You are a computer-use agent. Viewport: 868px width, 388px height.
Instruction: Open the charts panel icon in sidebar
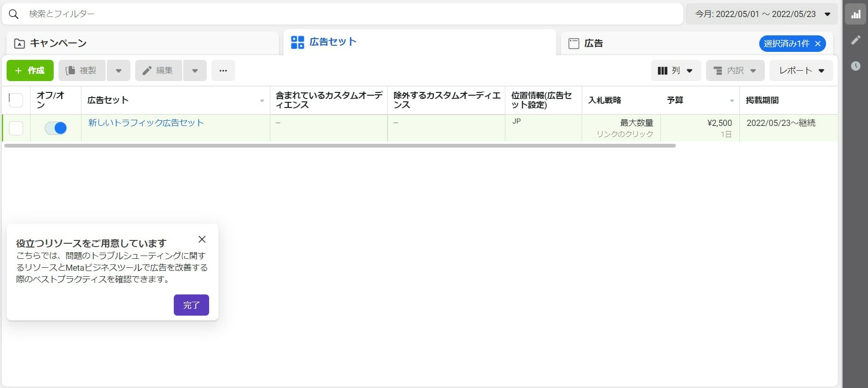[x=856, y=15]
